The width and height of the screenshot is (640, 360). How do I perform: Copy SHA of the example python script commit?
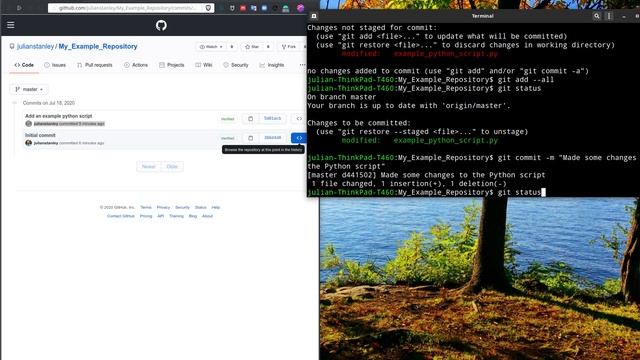(251, 118)
